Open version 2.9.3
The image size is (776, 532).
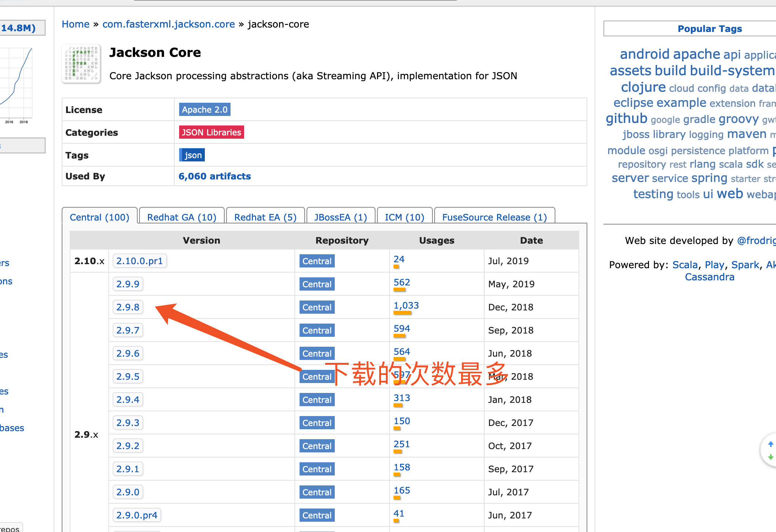pos(128,423)
